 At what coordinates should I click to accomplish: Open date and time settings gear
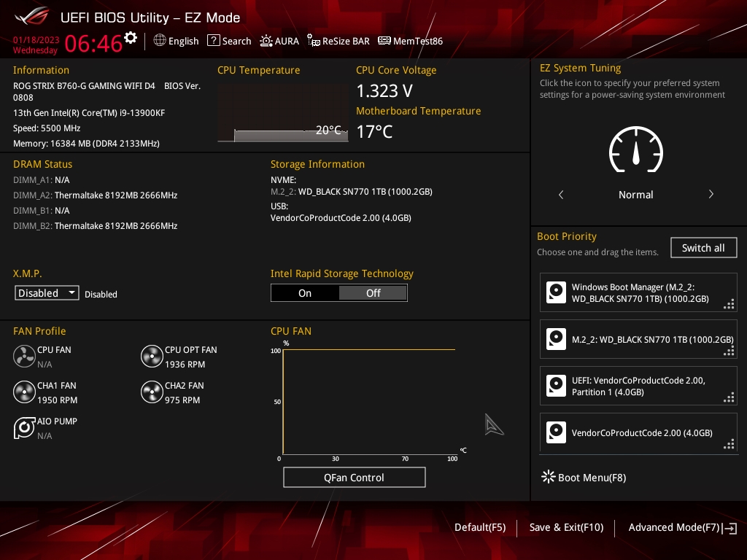point(131,38)
